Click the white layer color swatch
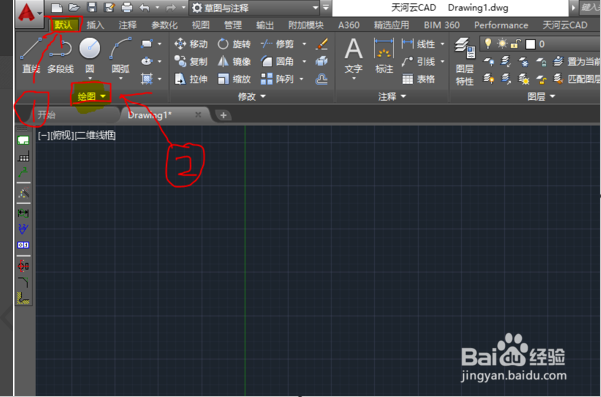The height and width of the screenshot is (397, 601). 530,44
